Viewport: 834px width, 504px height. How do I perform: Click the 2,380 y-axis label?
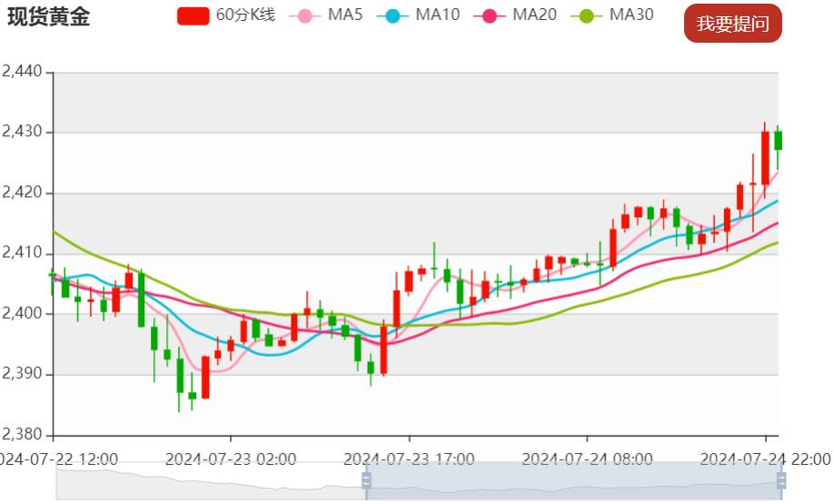tap(22, 434)
